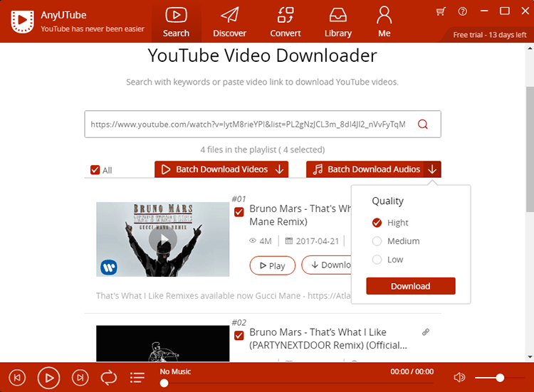Expand Batch Download Videos arrow

point(279,169)
